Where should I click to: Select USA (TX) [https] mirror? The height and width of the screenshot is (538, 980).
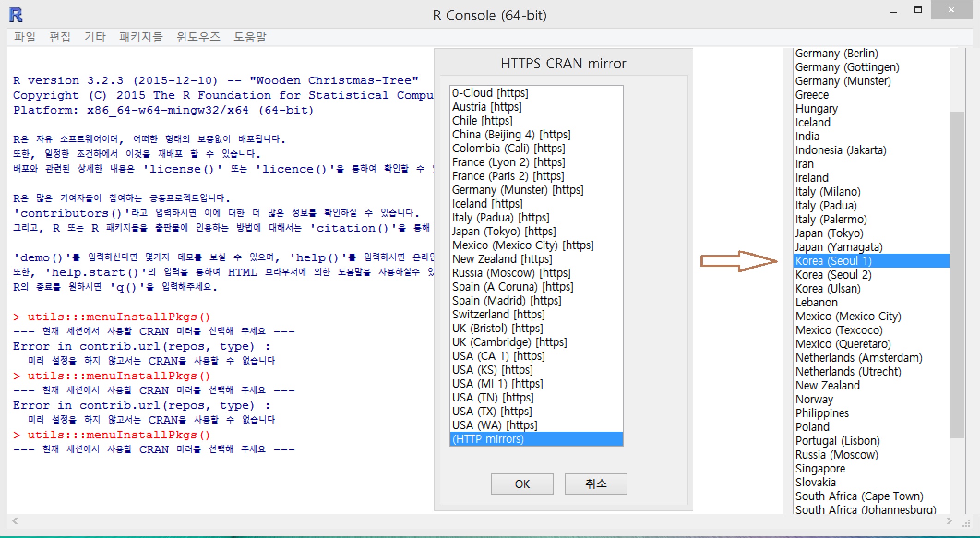pos(537,411)
